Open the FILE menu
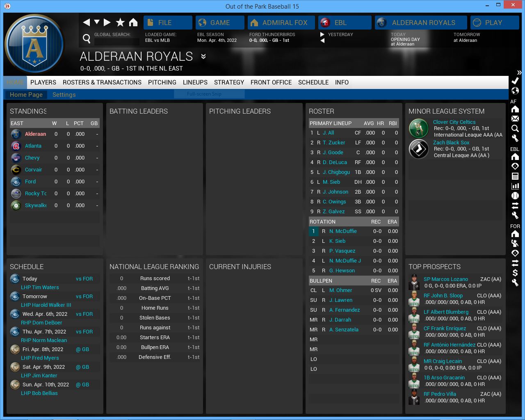525x420 pixels. pos(168,23)
